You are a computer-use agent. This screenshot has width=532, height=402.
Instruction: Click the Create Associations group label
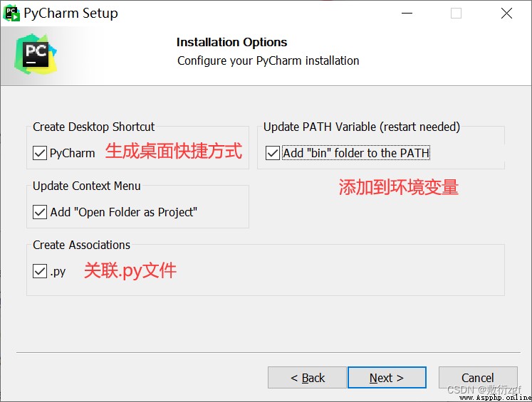coord(81,245)
